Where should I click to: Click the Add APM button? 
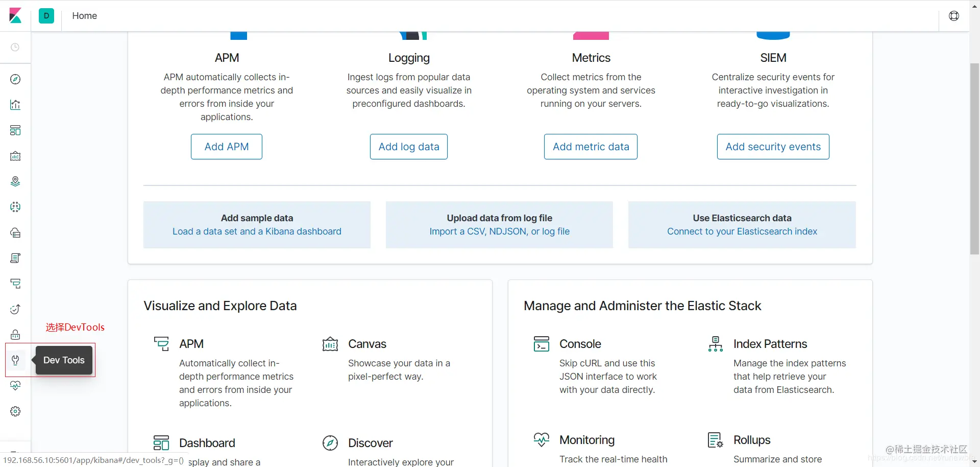click(x=227, y=147)
